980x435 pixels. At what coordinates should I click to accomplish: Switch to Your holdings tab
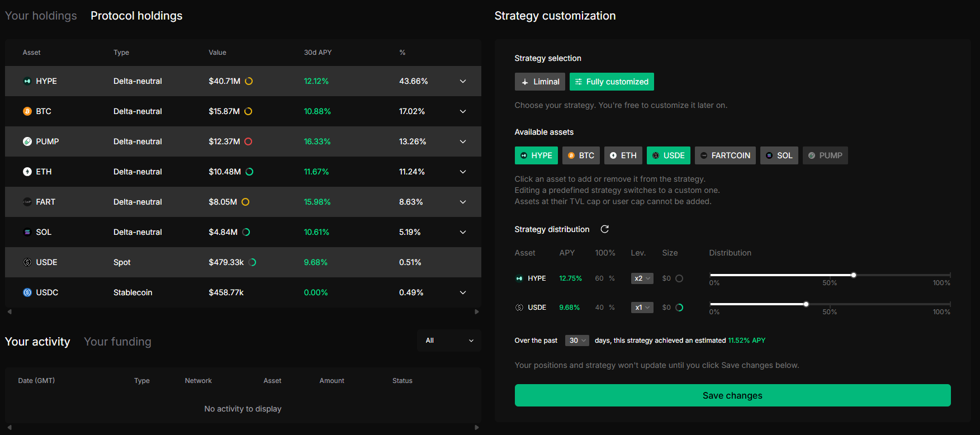click(x=41, y=16)
